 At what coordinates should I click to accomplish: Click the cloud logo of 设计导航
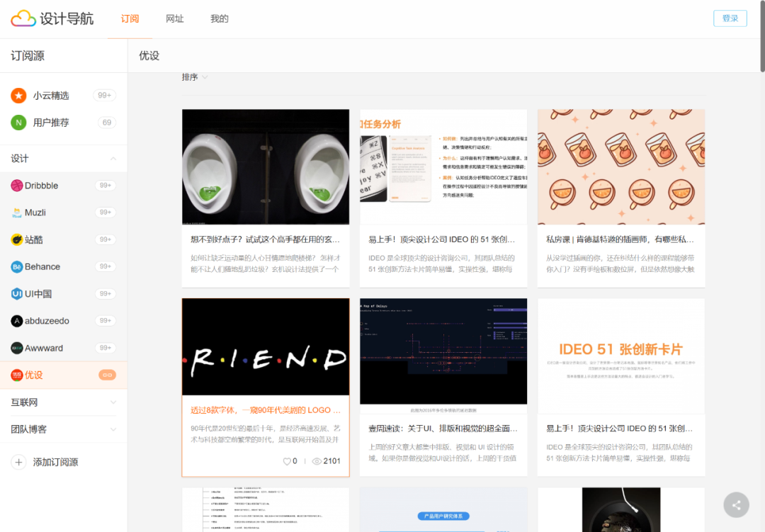coord(23,18)
